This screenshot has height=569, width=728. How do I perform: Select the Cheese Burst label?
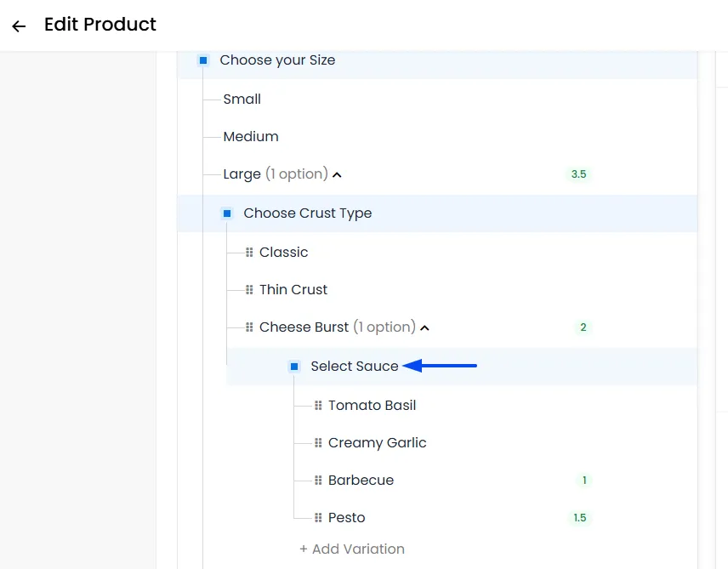304,327
